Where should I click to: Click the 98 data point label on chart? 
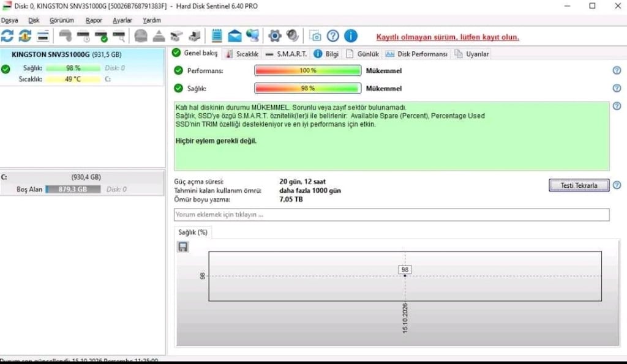[x=405, y=270]
